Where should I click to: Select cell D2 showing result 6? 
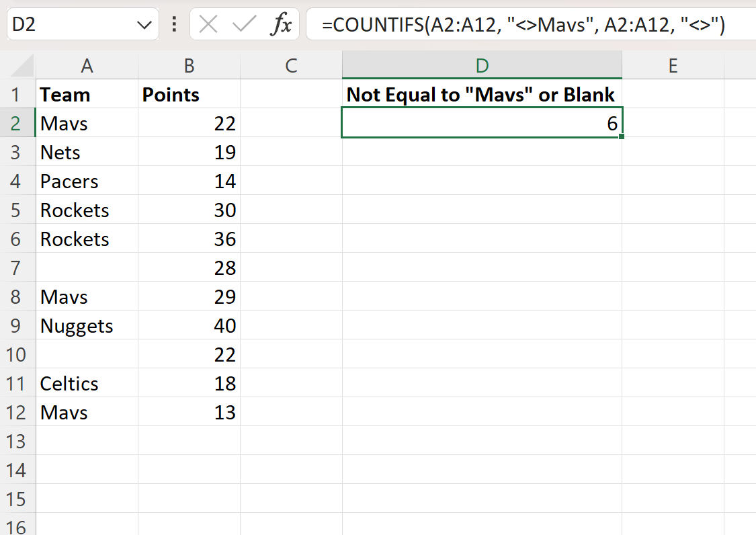point(481,124)
